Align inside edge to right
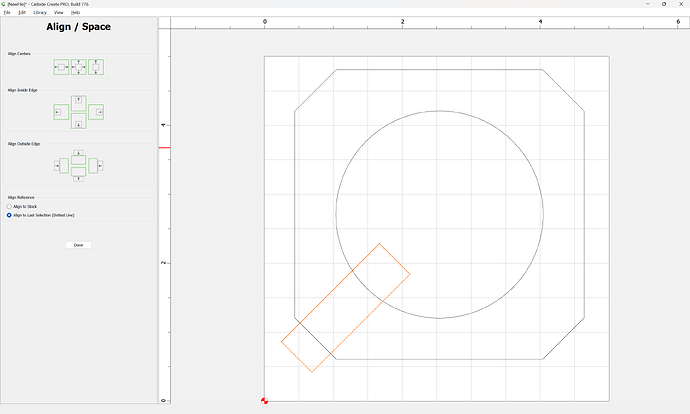 [x=96, y=112]
